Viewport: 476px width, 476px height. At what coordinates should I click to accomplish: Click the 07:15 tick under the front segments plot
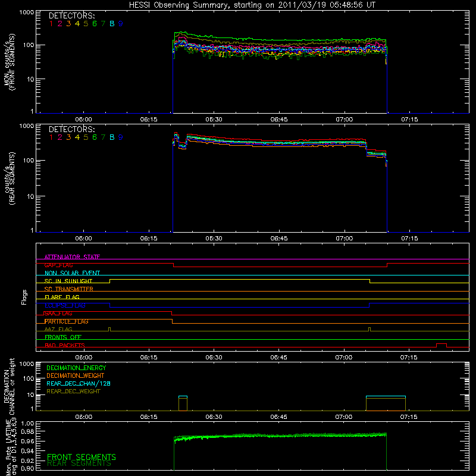[409, 120]
